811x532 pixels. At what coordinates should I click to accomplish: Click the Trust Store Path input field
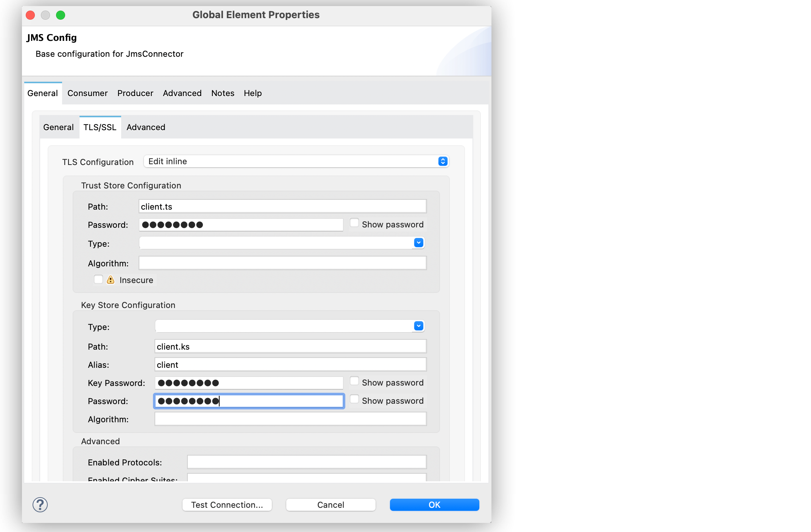pos(284,206)
